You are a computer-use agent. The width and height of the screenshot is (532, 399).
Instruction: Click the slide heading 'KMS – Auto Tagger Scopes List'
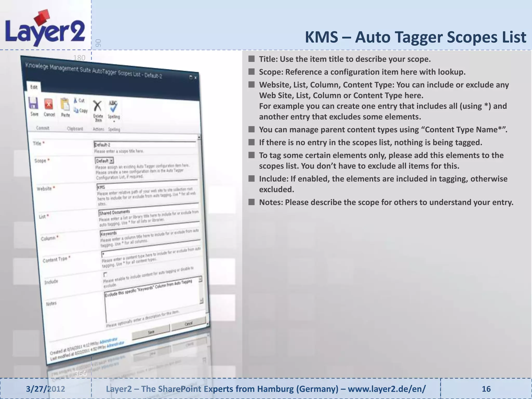click(415, 37)
